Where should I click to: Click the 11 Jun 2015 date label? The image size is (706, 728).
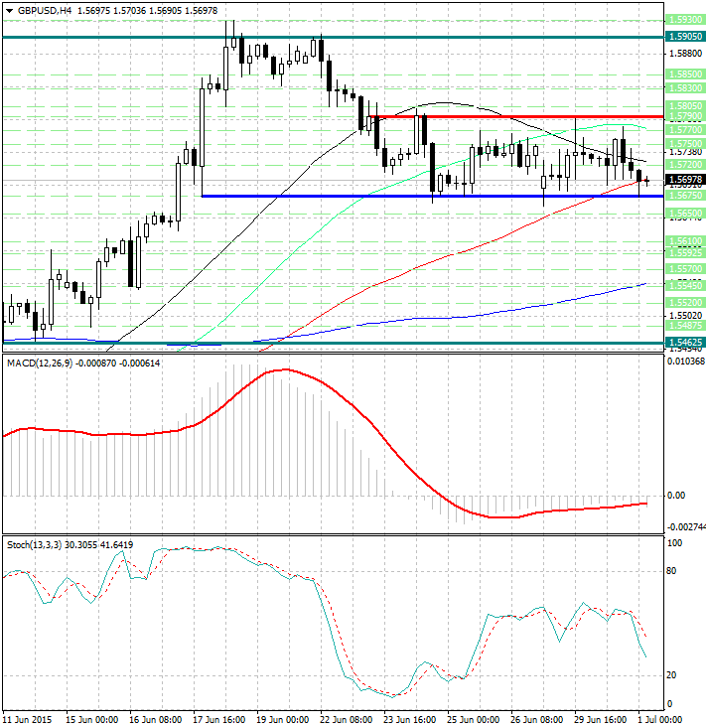pyautogui.click(x=28, y=720)
